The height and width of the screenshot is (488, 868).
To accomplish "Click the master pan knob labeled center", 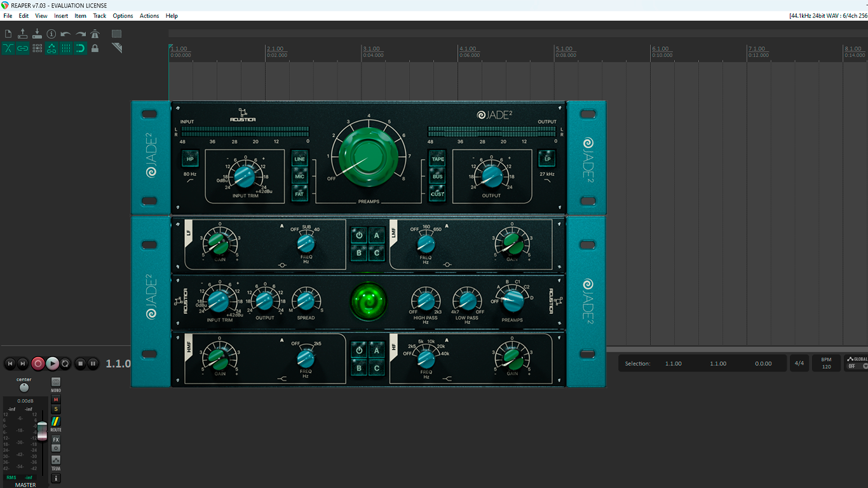I will point(24,388).
